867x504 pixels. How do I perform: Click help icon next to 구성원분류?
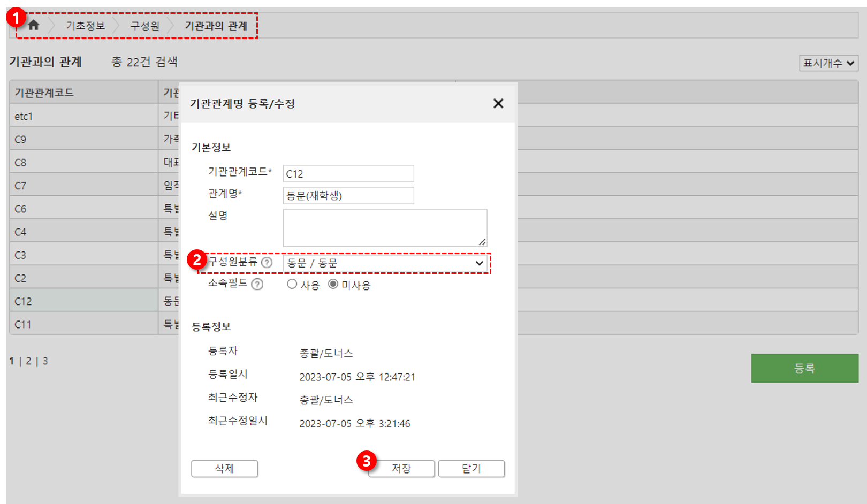pyautogui.click(x=267, y=262)
